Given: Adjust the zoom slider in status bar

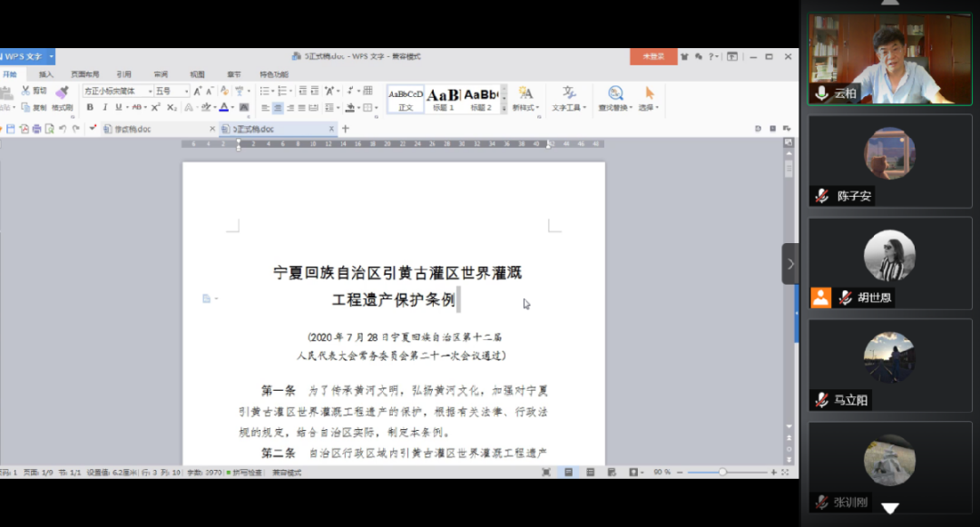Looking at the screenshot, I should 722,473.
